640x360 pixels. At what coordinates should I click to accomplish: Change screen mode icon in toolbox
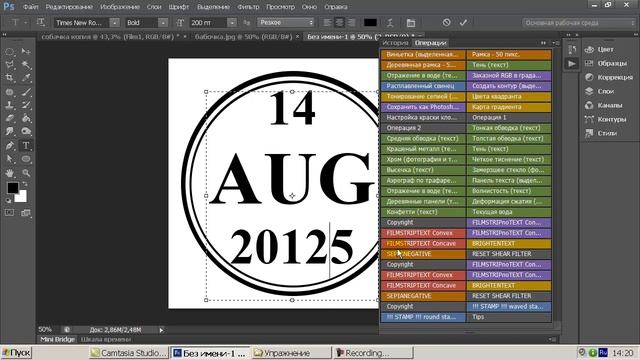tap(26, 213)
